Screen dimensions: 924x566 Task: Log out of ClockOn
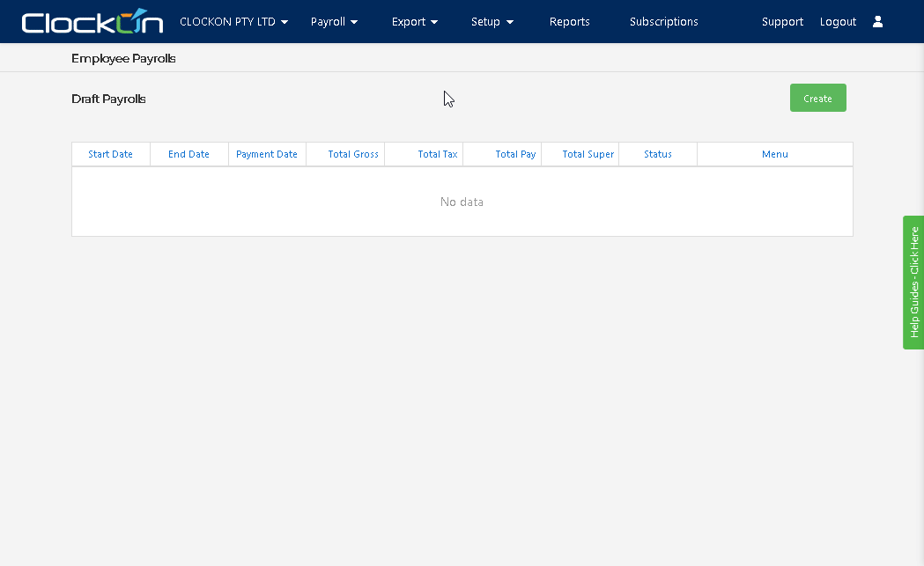[838, 21]
